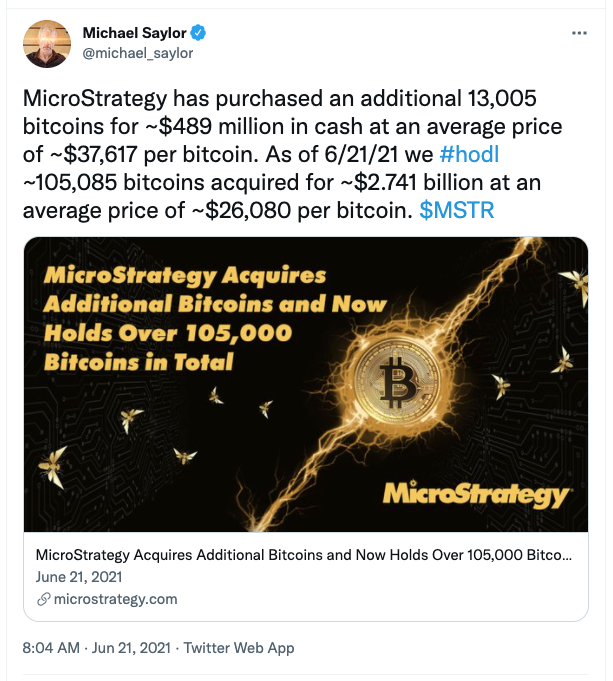613x681 pixels.
Task: Click the chain link icon beside microstrategy.com
Action: [x=43, y=599]
